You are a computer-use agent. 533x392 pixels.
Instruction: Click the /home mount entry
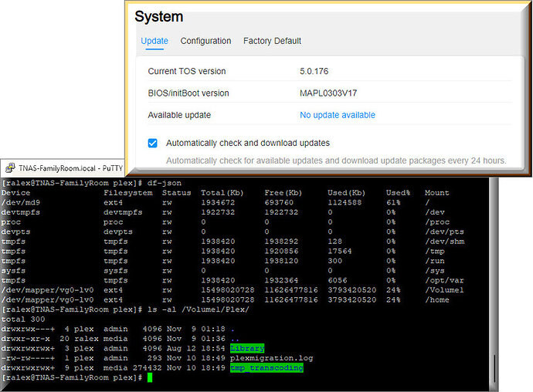click(x=436, y=300)
